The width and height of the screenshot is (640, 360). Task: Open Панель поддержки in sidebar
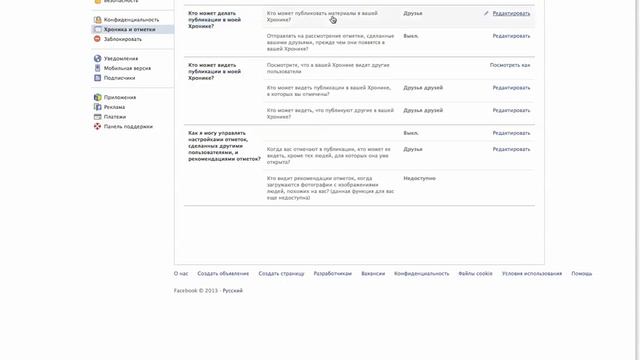(x=128, y=127)
